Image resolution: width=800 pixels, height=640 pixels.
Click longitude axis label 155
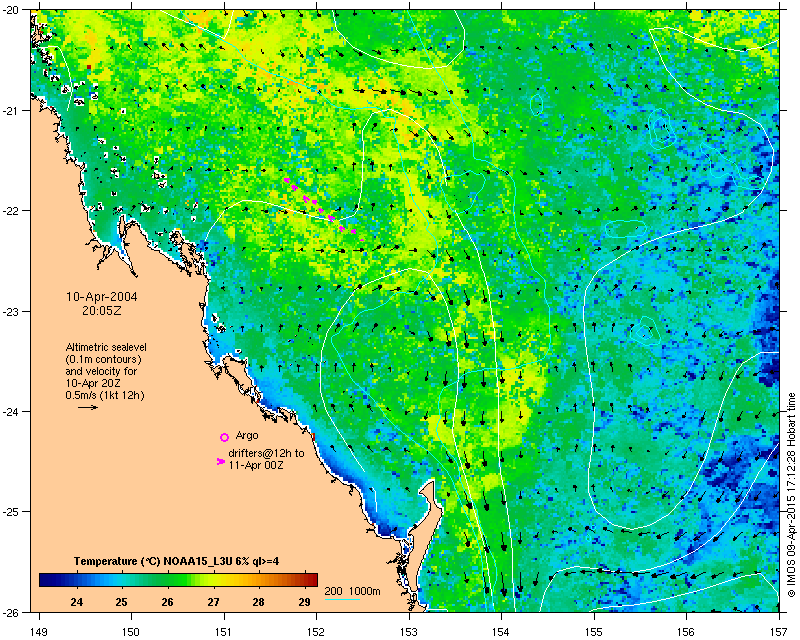pos(594,632)
